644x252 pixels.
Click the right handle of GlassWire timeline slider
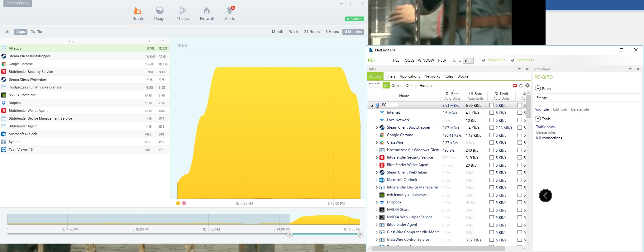[x=360, y=234]
